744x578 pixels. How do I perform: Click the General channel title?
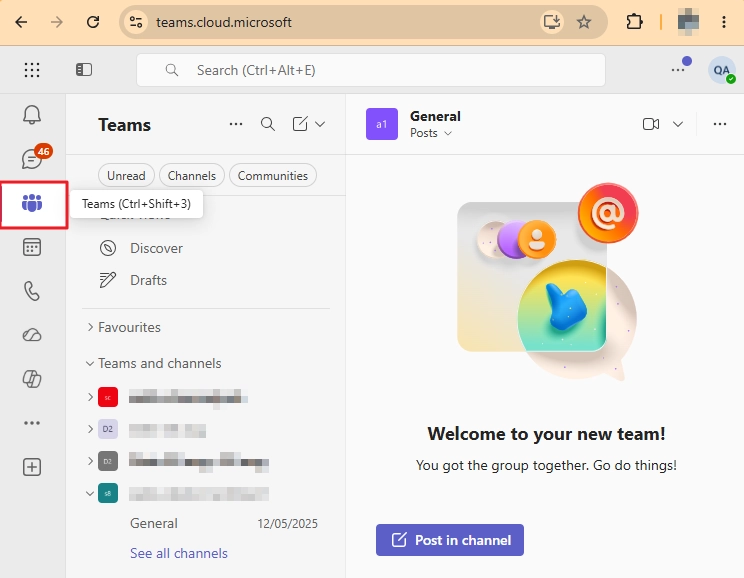pyautogui.click(x=435, y=116)
